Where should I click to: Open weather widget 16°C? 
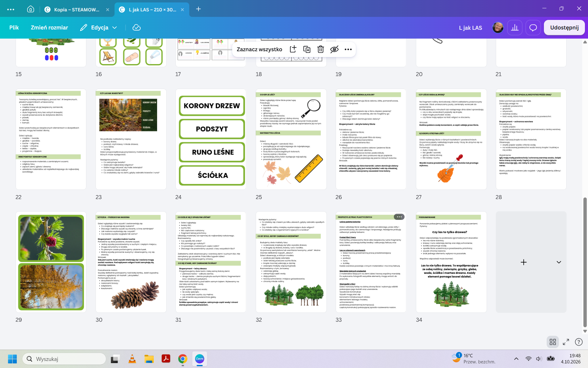tap(473, 359)
